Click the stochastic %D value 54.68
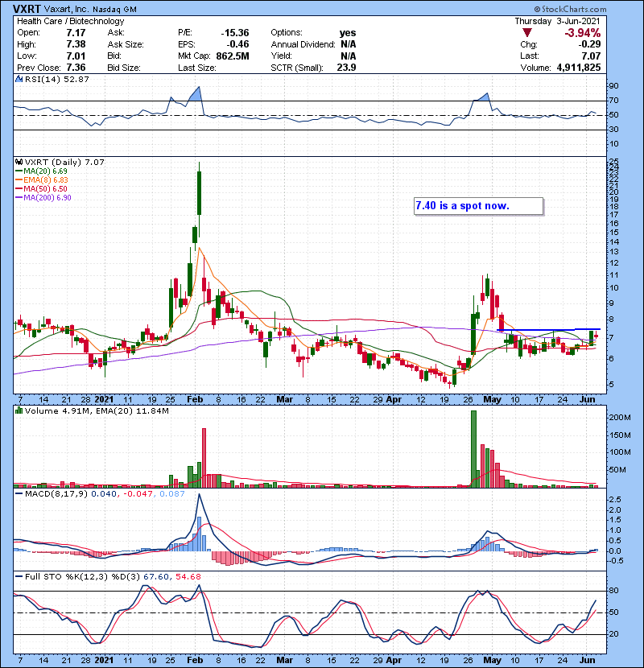Screen dimensions: 644x668 [x=188, y=576]
